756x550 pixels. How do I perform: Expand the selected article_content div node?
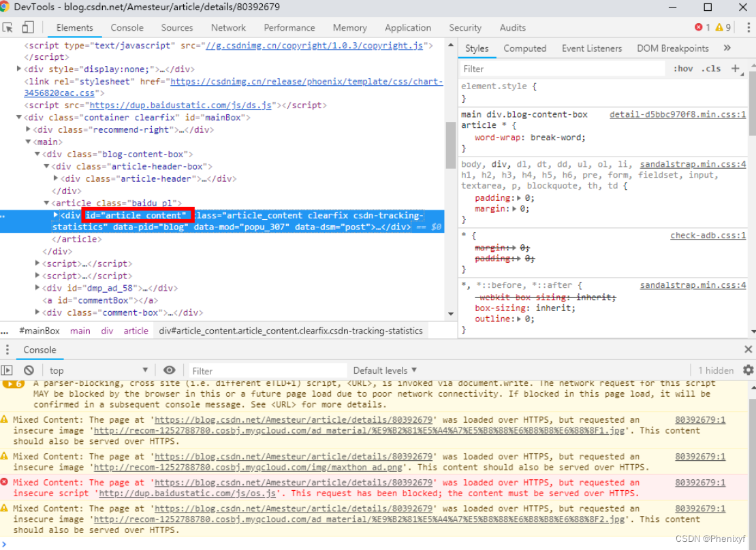(x=55, y=215)
